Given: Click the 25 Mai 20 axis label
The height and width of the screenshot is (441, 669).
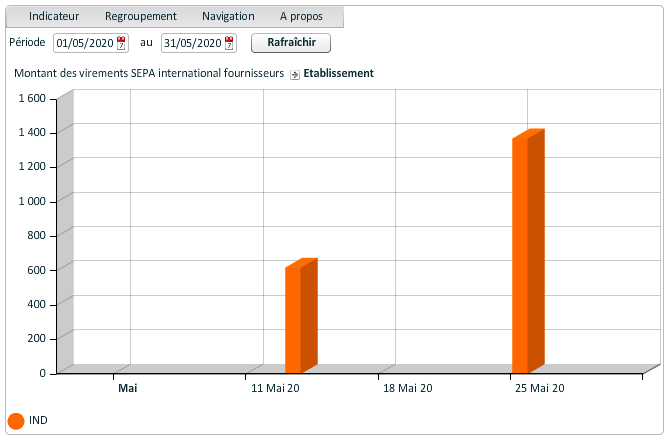Looking at the screenshot, I should tap(540, 388).
